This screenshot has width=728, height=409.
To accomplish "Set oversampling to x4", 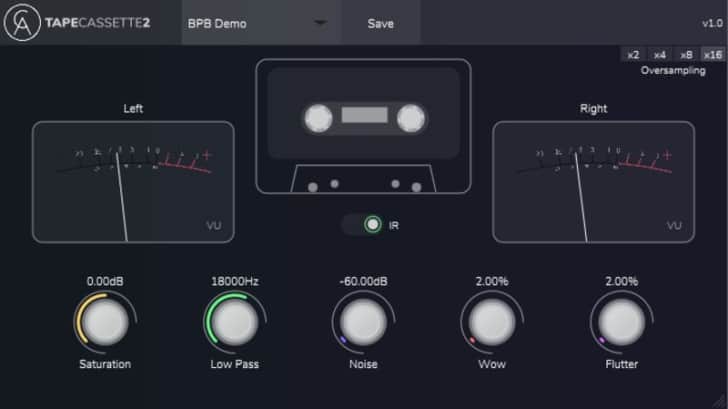I will tap(660, 55).
